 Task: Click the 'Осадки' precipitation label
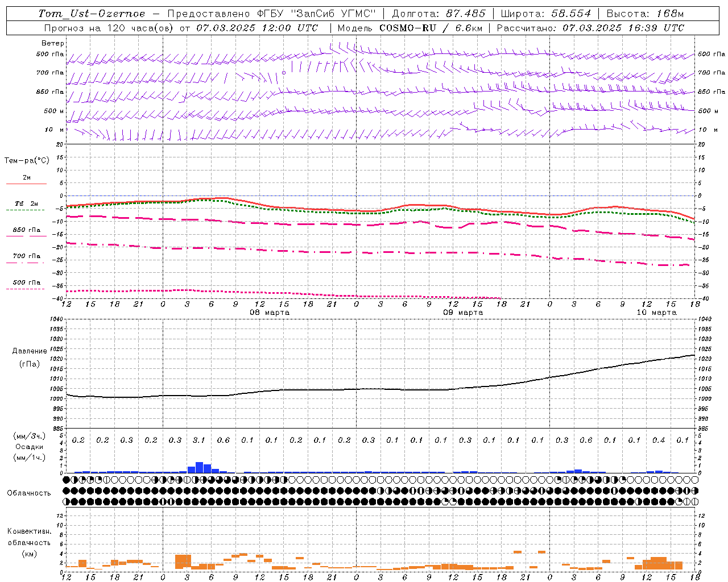click(x=30, y=447)
